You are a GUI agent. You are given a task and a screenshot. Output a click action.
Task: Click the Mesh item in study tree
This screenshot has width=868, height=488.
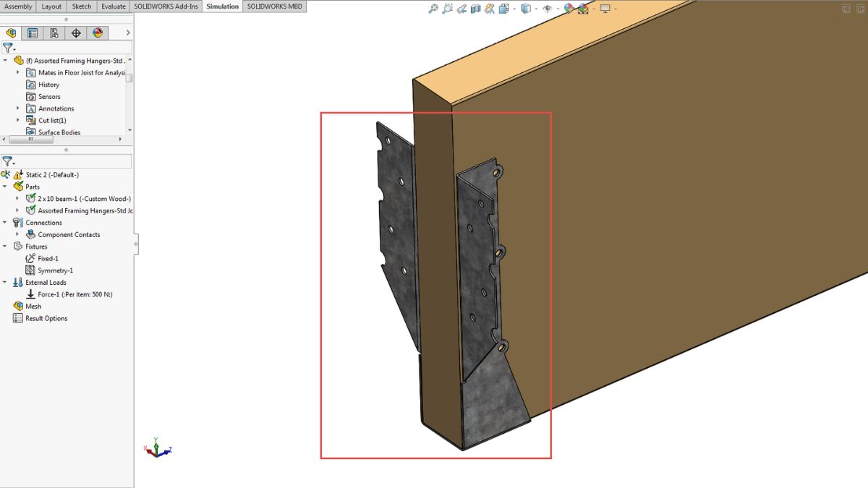(x=33, y=307)
